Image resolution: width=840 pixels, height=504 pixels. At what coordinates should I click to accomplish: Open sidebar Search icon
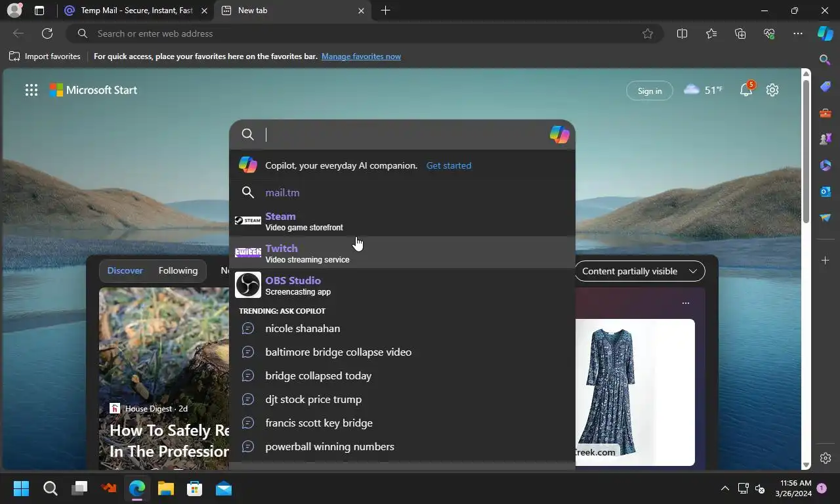tap(826, 60)
